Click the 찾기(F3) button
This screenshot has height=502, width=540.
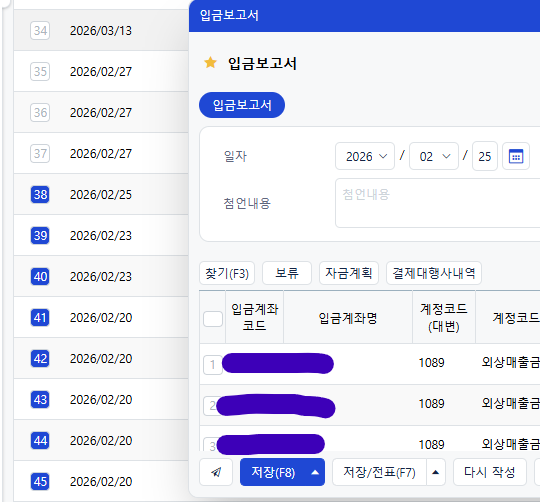[227, 273]
